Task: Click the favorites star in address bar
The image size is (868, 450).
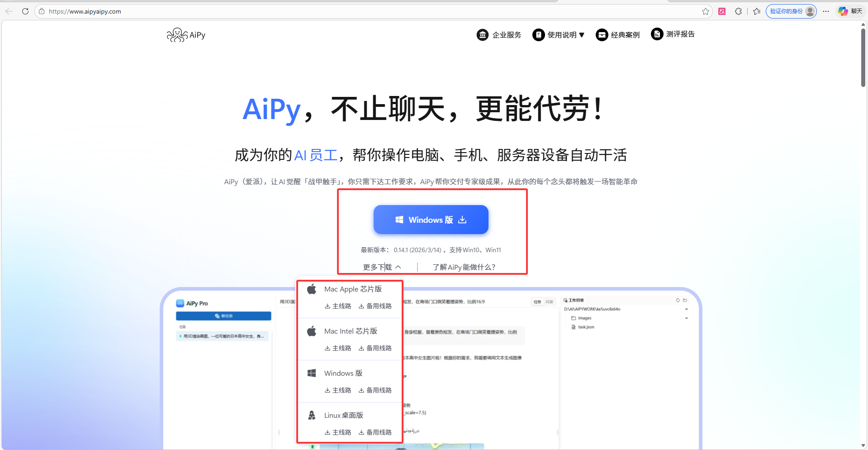Action: pyautogui.click(x=705, y=11)
